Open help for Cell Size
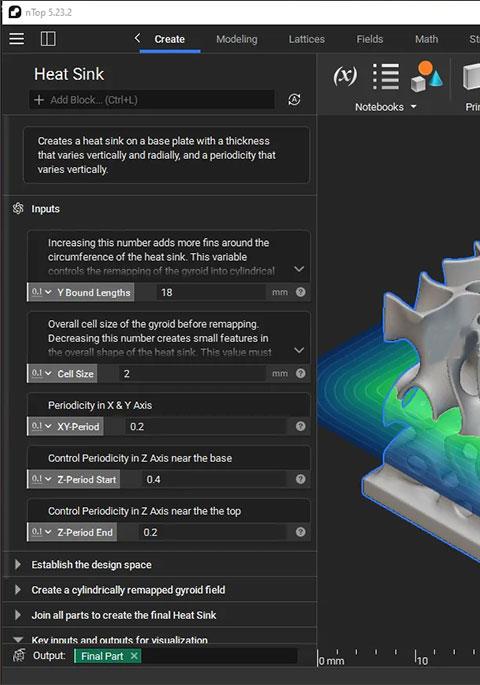This screenshot has height=685, width=480. click(x=300, y=373)
